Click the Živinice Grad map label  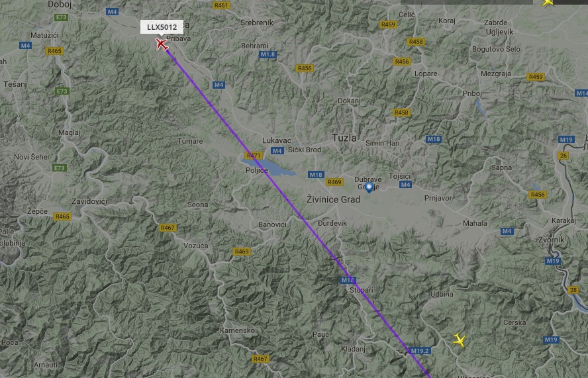tap(333, 199)
